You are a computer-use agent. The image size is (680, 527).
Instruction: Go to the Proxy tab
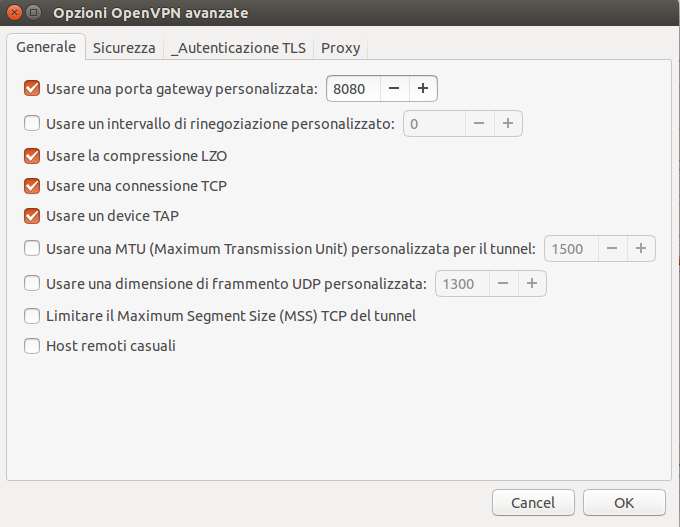click(340, 48)
